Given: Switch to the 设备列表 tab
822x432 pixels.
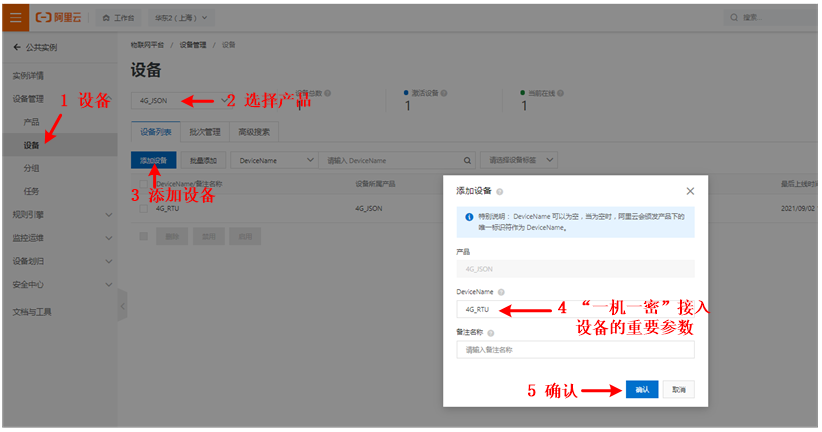Looking at the screenshot, I should pos(156,132).
